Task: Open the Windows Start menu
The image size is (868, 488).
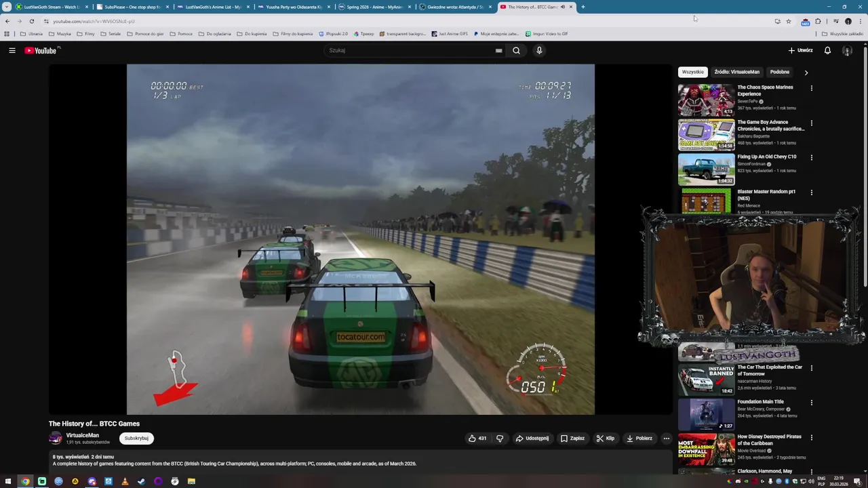Action: pyautogui.click(x=8, y=481)
